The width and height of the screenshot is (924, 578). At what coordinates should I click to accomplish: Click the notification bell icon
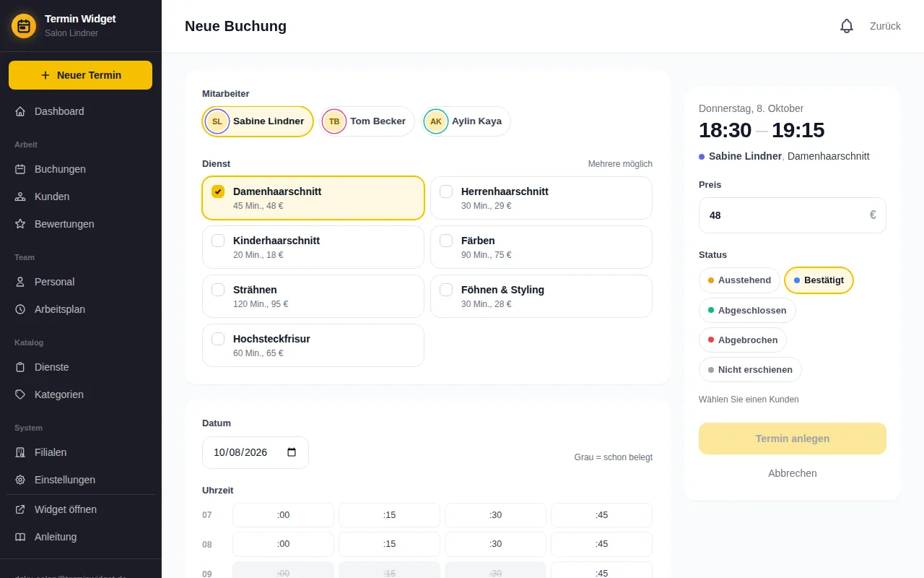[x=847, y=26]
